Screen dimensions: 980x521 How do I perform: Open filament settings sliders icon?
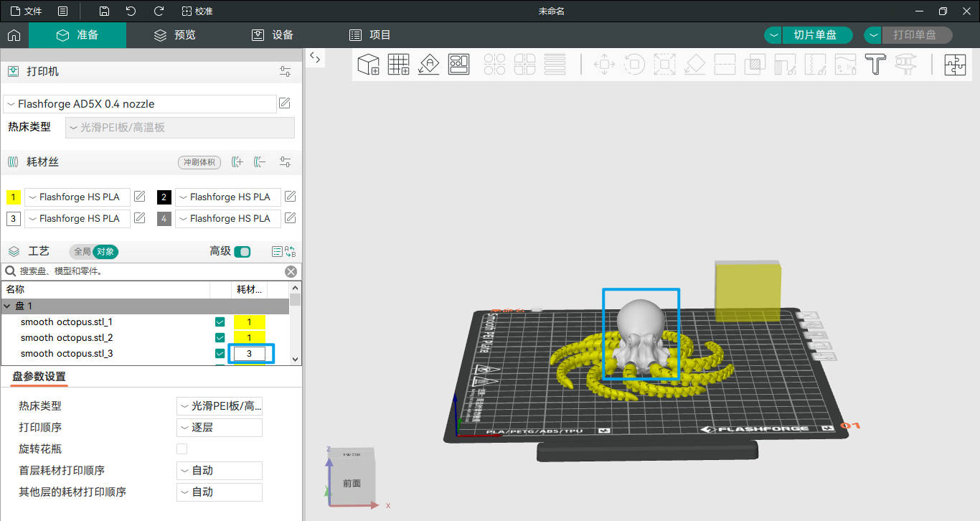pyautogui.click(x=286, y=162)
